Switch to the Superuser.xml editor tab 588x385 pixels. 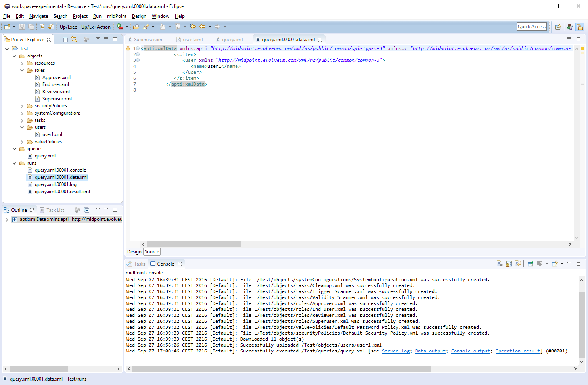coord(148,40)
